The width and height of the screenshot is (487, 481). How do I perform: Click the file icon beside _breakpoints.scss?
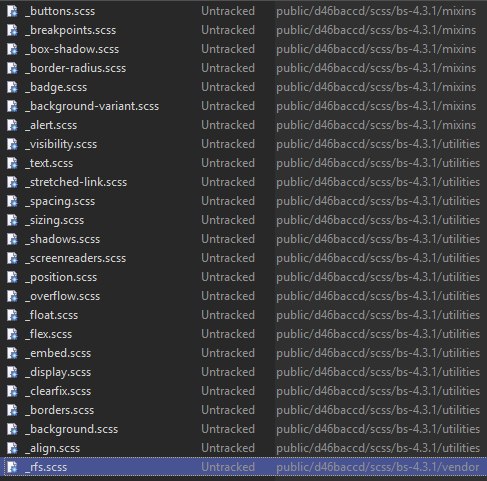coord(12,30)
